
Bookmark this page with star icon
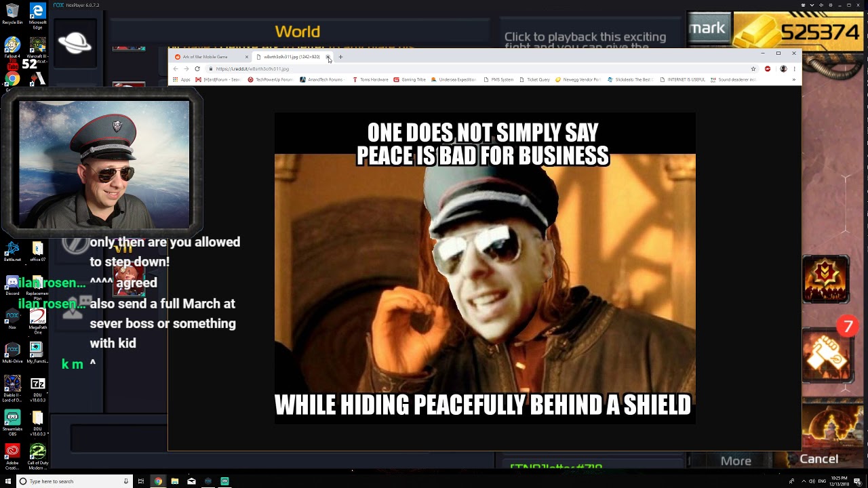click(x=753, y=68)
